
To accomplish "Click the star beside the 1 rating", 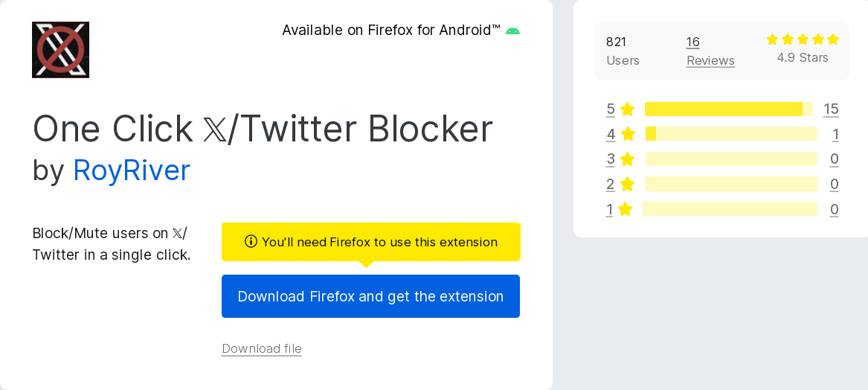I will tap(625, 209).
